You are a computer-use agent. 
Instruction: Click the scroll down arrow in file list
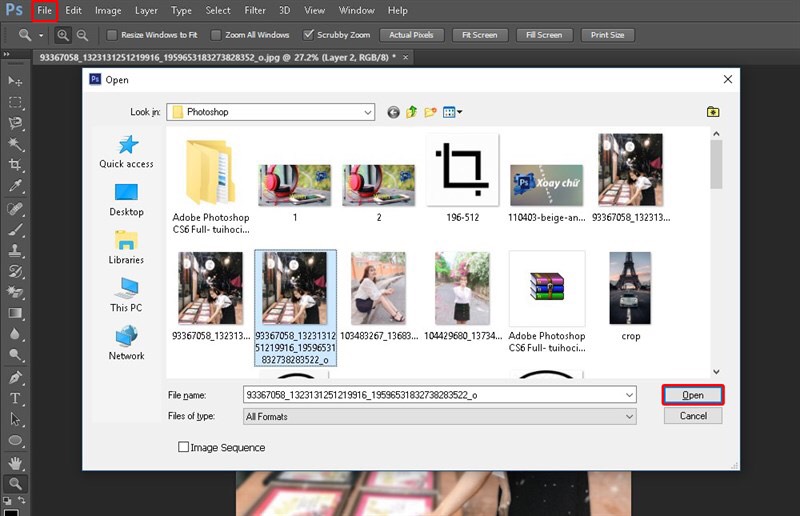click(x=716, y=372)
